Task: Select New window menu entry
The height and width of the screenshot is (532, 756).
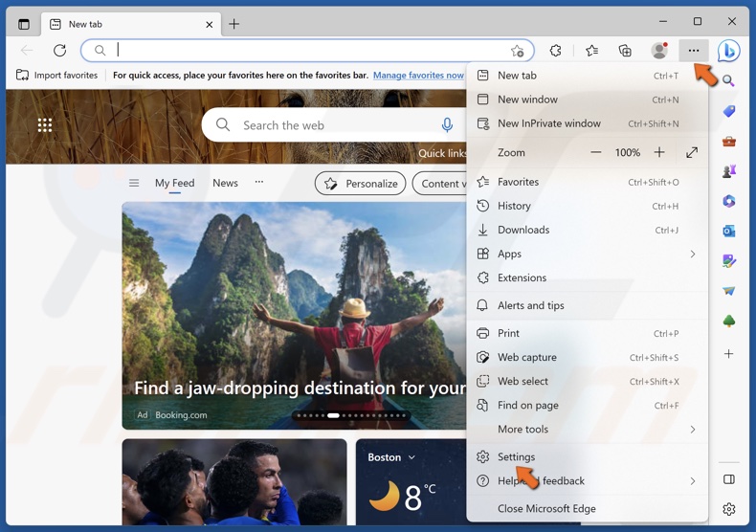Action: tap(588, 100)
